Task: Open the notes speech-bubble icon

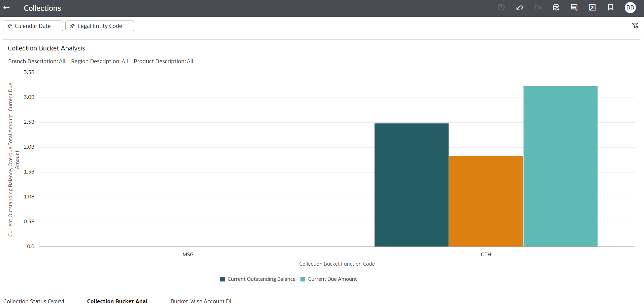Action: pyautogui.click(x=574, y=7)
